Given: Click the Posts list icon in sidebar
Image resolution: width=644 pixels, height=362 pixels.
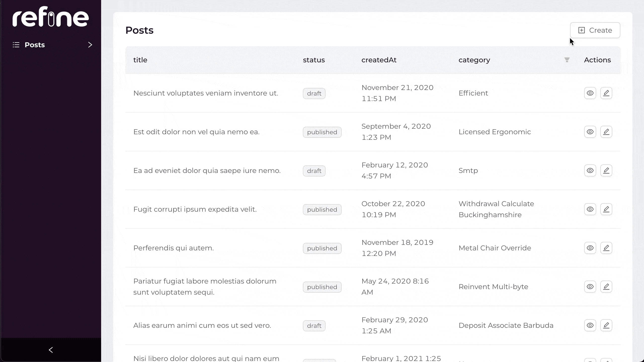Looking at the screenshot, I should tap(16, 44).
